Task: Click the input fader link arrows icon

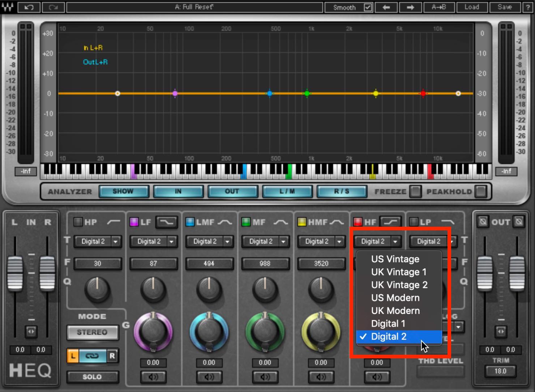Action: click(31, 331)
